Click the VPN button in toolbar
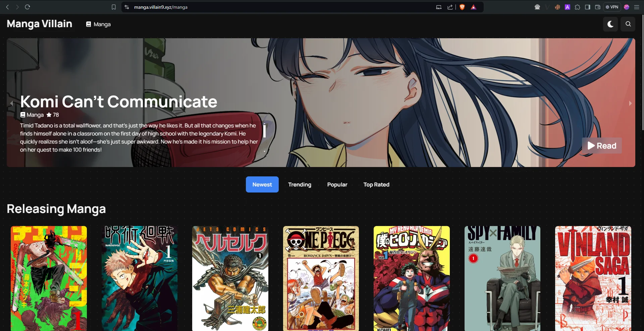644x331 pixels. (612, 7)
